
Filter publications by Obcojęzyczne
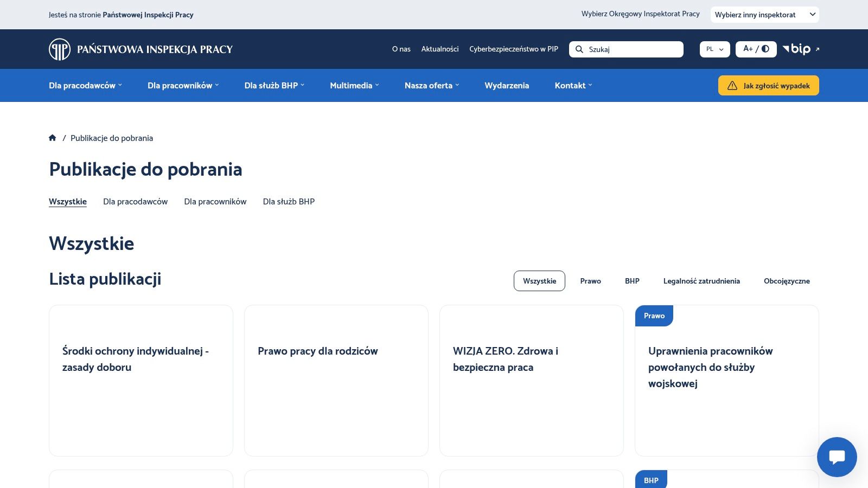pos(787,281)
